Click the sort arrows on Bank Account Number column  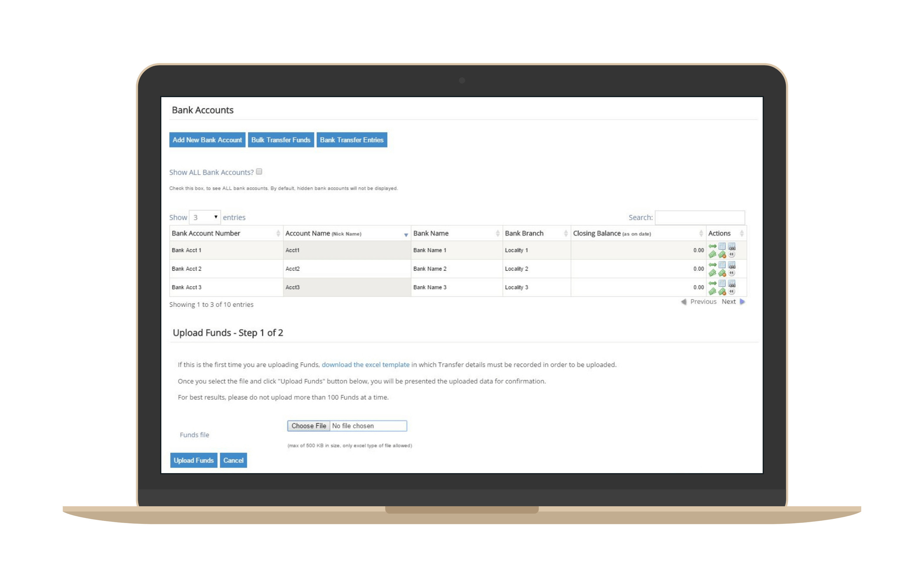[278, 233]
